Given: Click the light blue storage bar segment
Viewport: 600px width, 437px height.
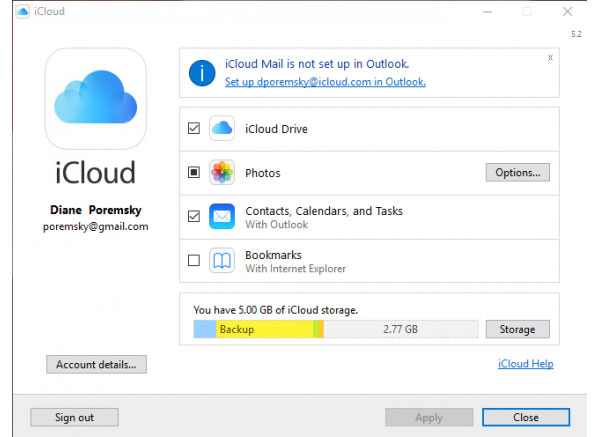Looking at the screenshot, I should click(205, 329).
